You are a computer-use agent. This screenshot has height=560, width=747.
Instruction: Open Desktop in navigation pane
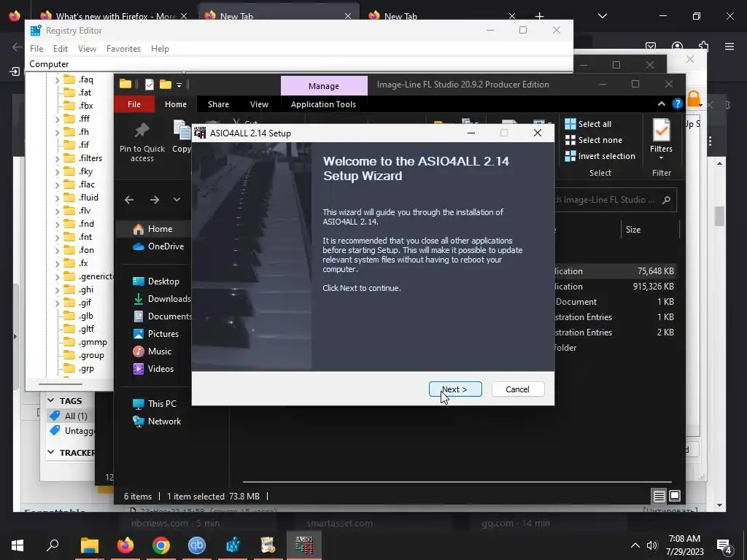coord(156,281)
